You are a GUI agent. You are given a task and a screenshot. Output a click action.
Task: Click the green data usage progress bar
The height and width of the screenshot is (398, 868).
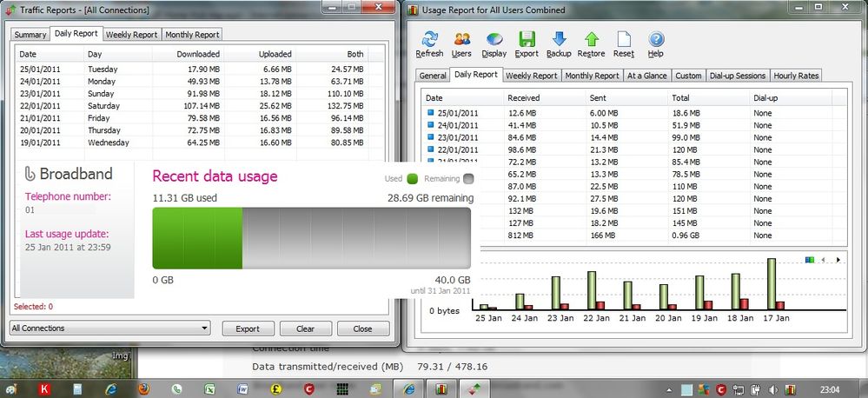pos(197,238)
